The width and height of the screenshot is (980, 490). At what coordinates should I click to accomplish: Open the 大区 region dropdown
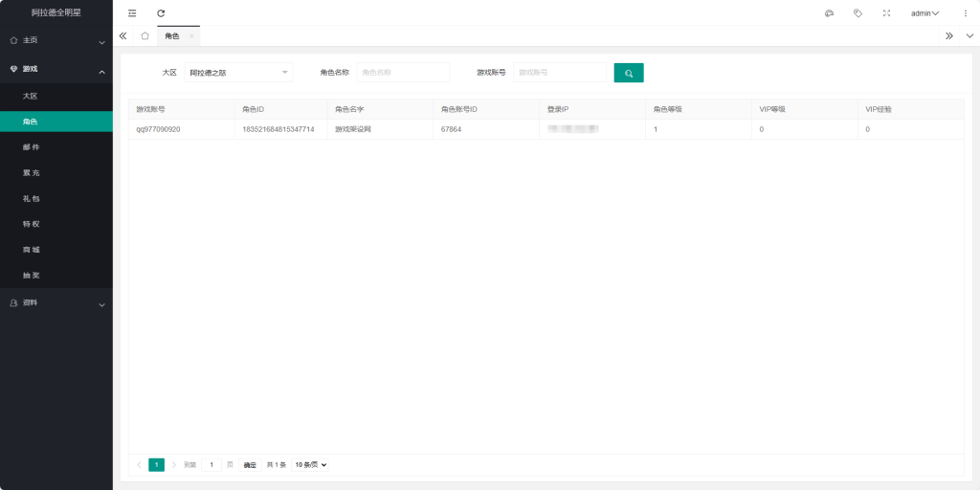238,73
